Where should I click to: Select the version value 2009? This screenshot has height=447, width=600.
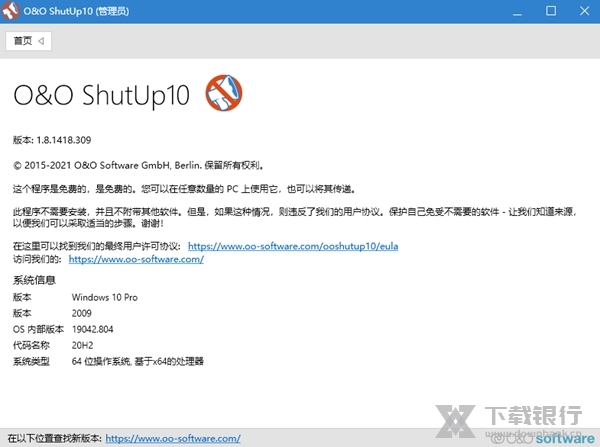(x=82, y=313)
